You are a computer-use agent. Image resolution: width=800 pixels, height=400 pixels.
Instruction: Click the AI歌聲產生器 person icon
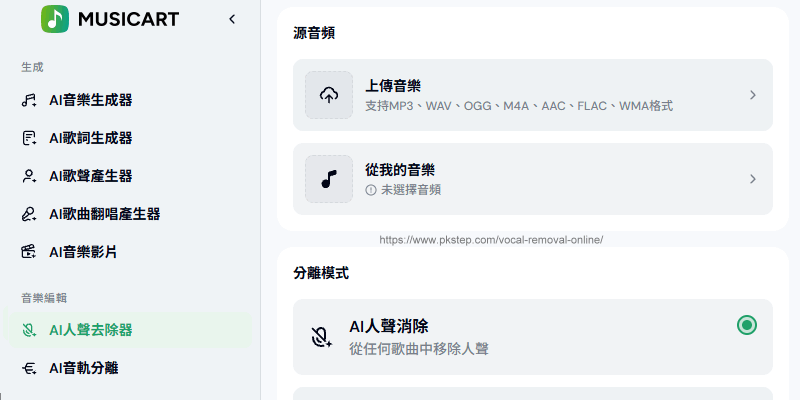tap(29, 176)
